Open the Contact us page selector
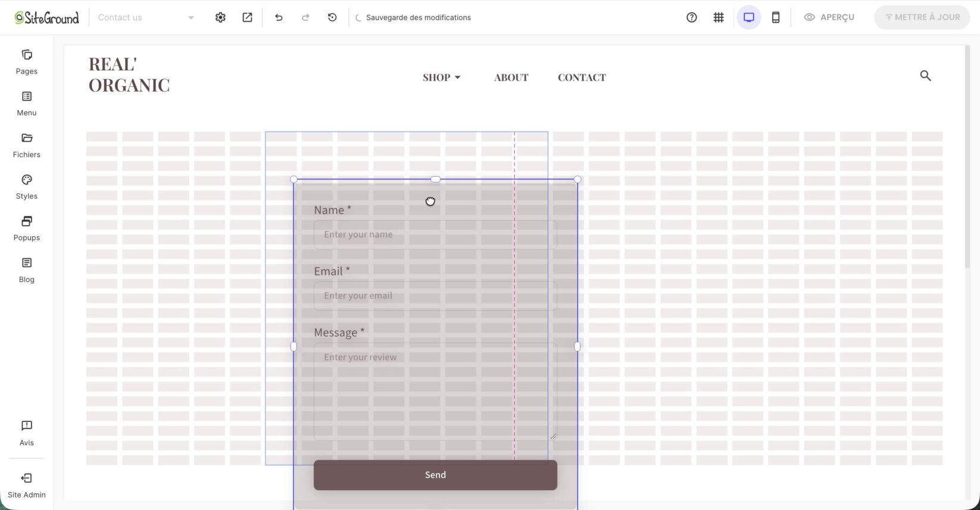 tap(146, 17)
